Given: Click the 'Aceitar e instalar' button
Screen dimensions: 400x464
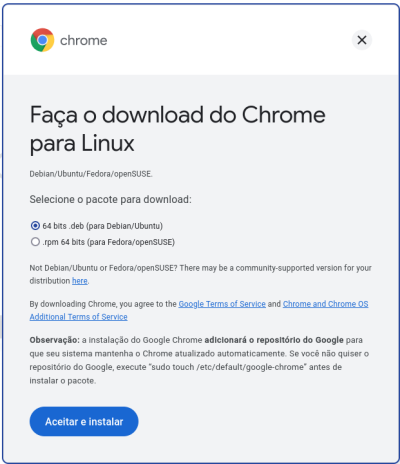Looking at the screenshot, I should click(x=84, y=421).
